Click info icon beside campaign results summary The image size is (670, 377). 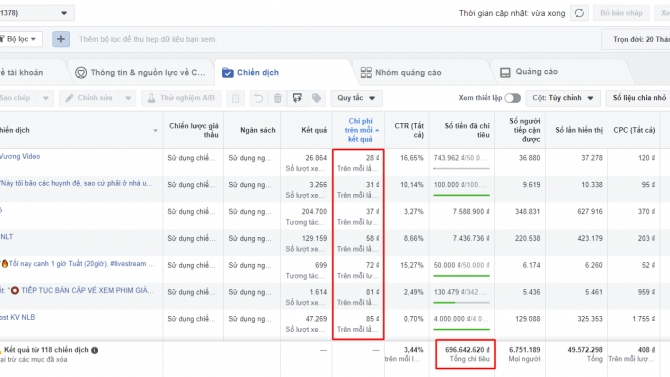point(94,350)
